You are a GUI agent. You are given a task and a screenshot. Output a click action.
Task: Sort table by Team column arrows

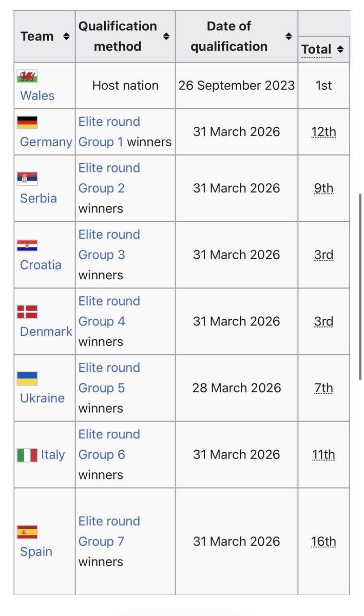(66, 36)
